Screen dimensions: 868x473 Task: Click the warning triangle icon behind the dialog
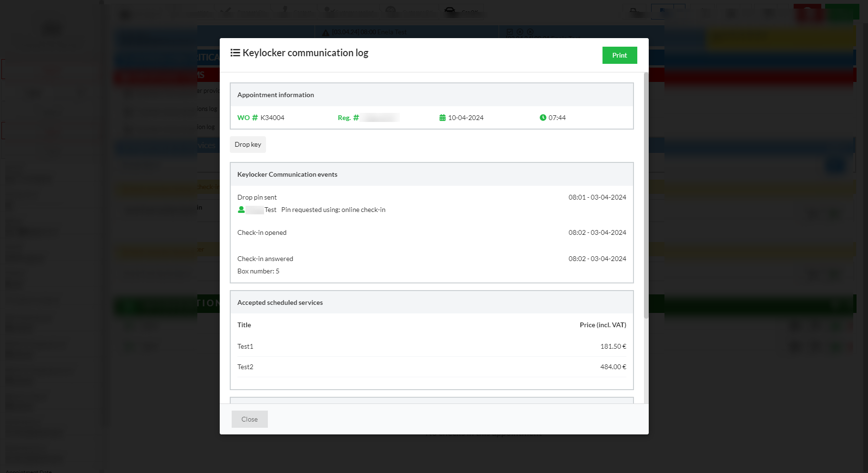326,32
